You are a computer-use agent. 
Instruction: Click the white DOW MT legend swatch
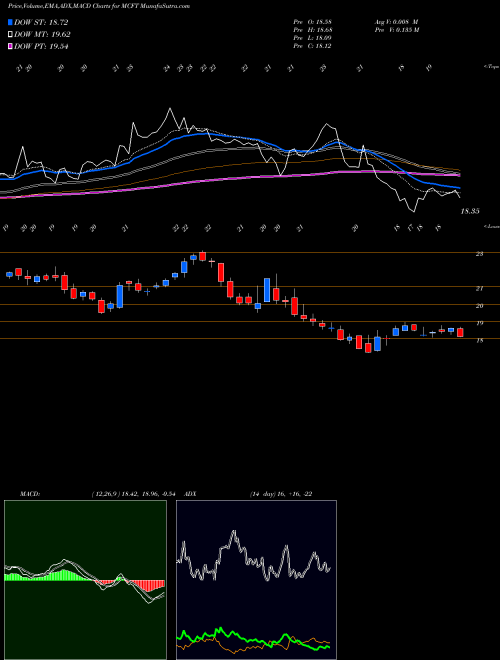[10, 35]
